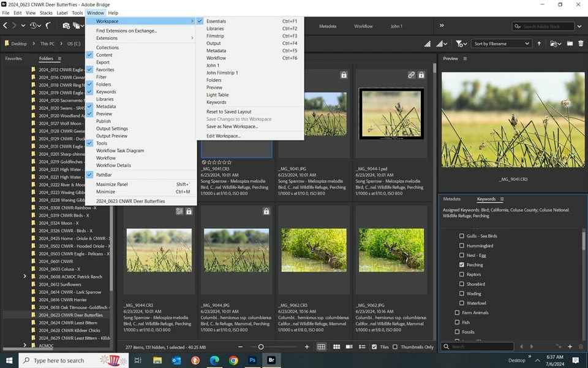
Task: Switch to view content as thumbnails icon
Action: 337,347
